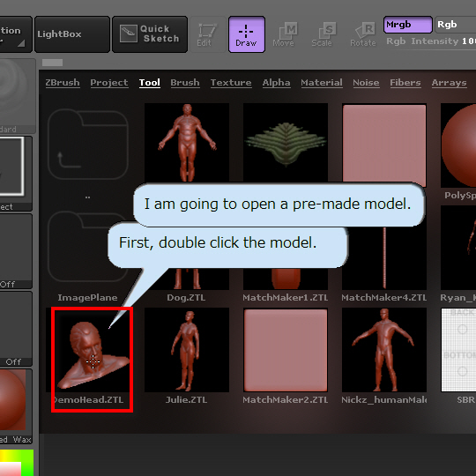Select the Dog.ZTL thumbnail
Screen dimensions: 476x476
187,279
